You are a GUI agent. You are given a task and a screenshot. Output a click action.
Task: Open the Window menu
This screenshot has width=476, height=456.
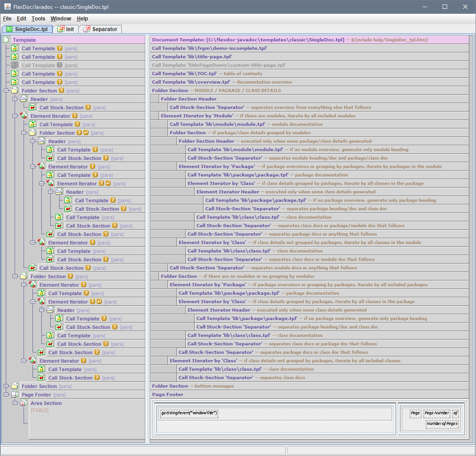[x=61, y=19]
